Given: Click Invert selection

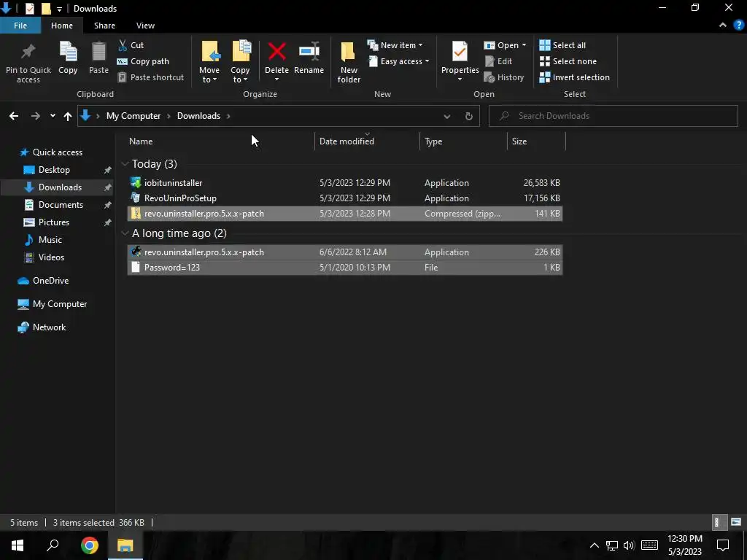Looking at the screenshot, I should (x=575, y=77).
